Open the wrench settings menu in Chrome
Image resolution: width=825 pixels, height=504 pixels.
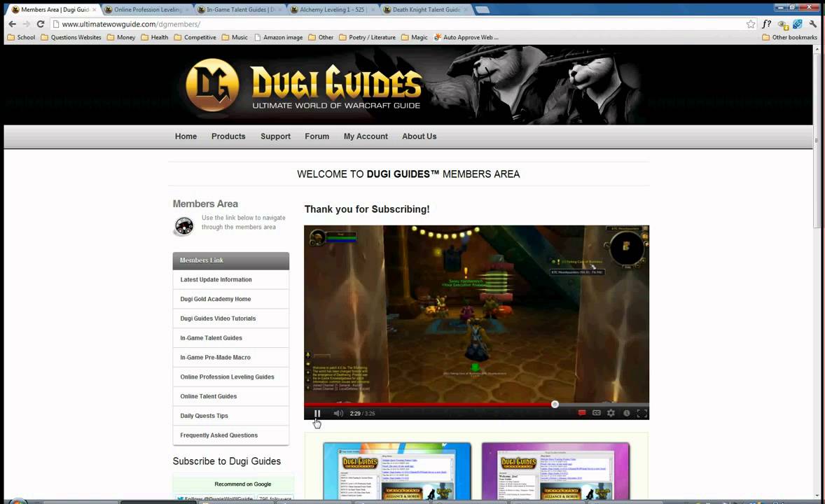click(x=813, y=24)
